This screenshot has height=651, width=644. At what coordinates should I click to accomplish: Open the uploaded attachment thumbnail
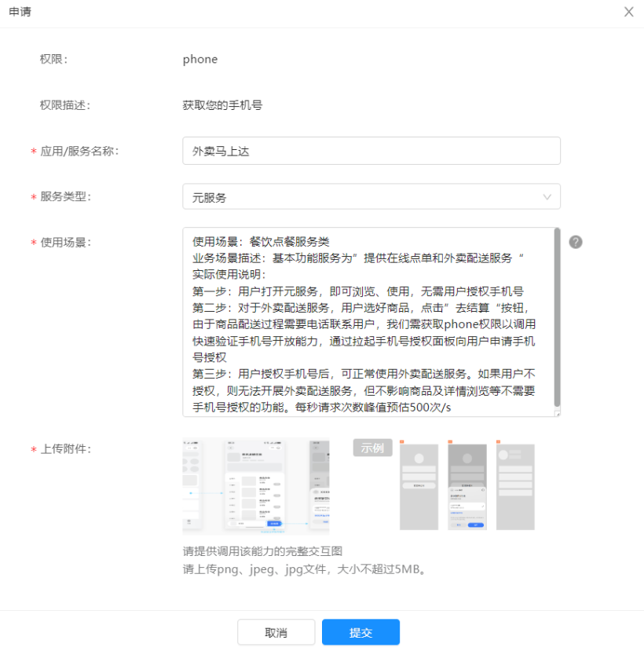[256, 487]
